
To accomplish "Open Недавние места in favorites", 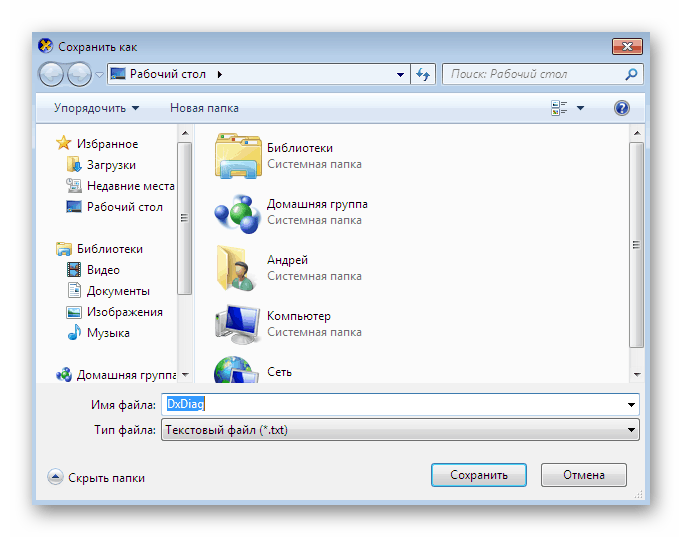I will click(130, 186).
